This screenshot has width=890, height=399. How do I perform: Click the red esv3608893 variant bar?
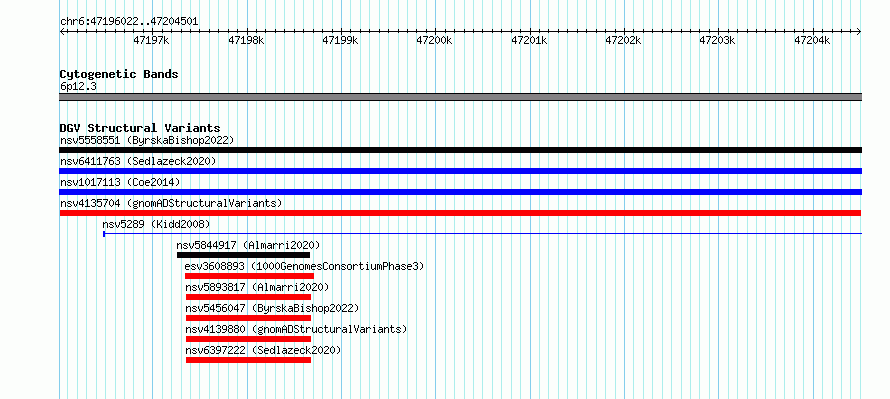[x=249, y=276]
